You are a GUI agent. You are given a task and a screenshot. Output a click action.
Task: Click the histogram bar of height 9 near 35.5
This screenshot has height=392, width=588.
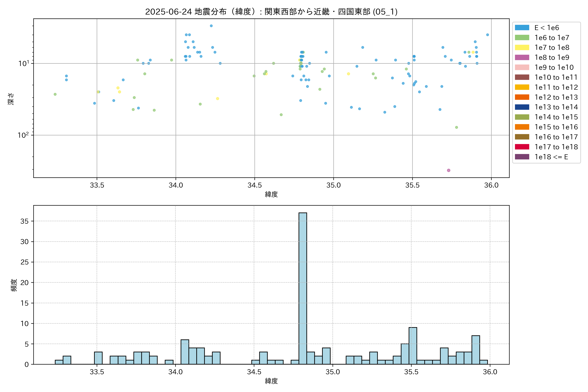click(413, 346)
